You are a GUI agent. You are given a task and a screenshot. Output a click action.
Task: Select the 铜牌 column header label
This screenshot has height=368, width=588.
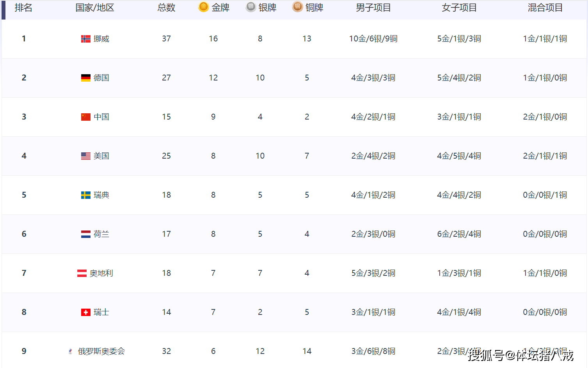[314, 7]
